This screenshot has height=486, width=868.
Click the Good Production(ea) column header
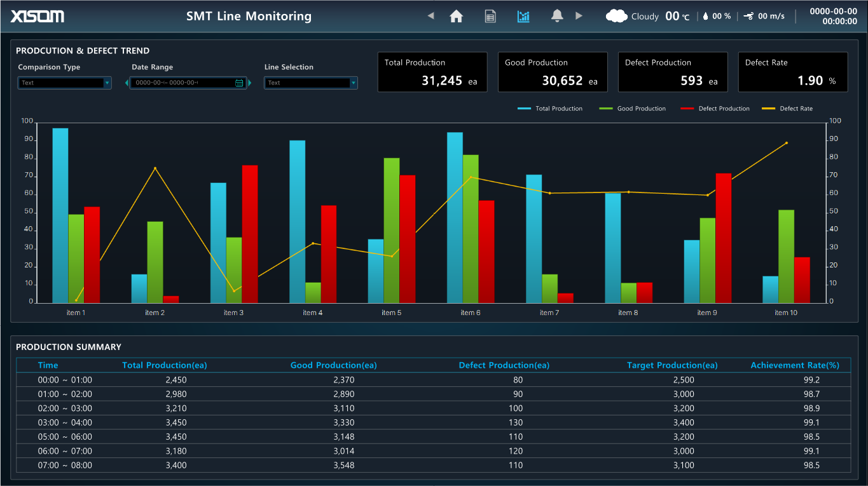[334, 365]
